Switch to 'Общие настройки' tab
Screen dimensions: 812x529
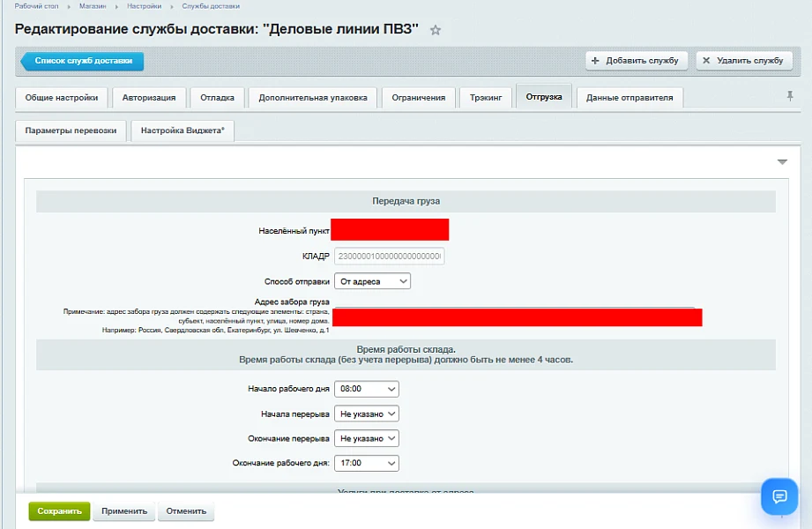[x=62, y=97]
